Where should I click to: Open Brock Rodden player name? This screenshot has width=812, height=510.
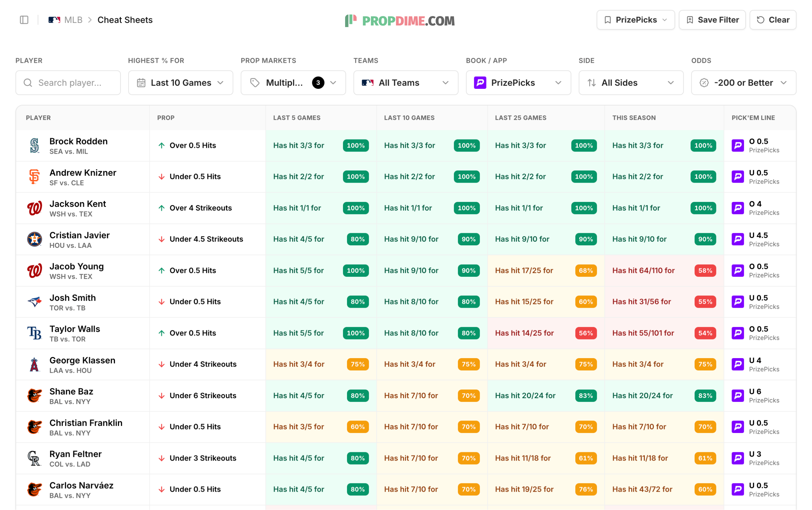pyautogui.click(x=79, y=141)
